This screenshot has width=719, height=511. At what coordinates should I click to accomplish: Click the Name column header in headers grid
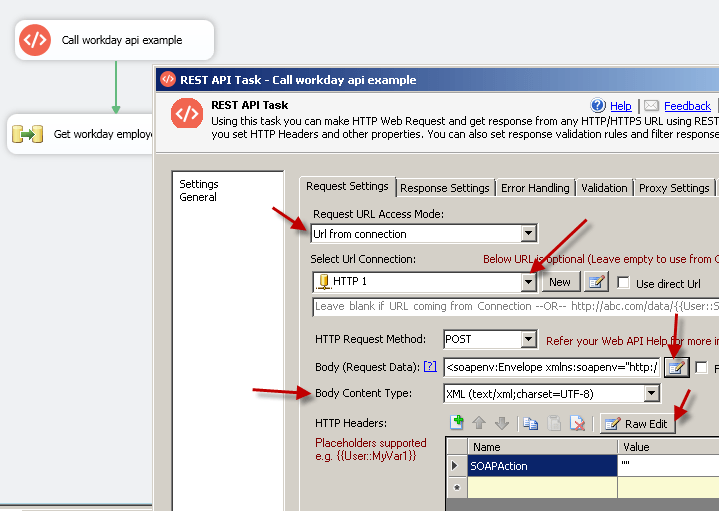click(x=542, y=447)
